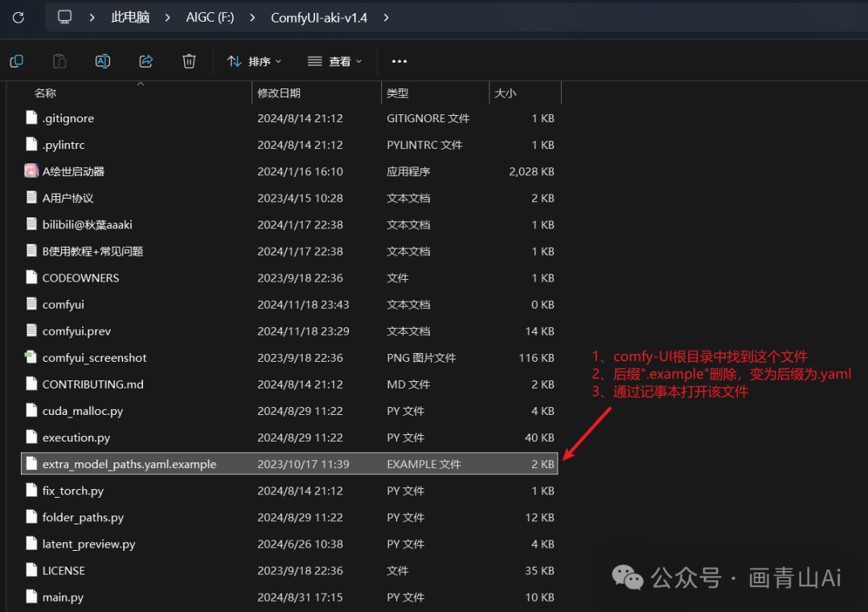Click the comfyui.prev document icon
Viewport: 868px width, 612px height.
pyautogui.click(x=31, y=330)
